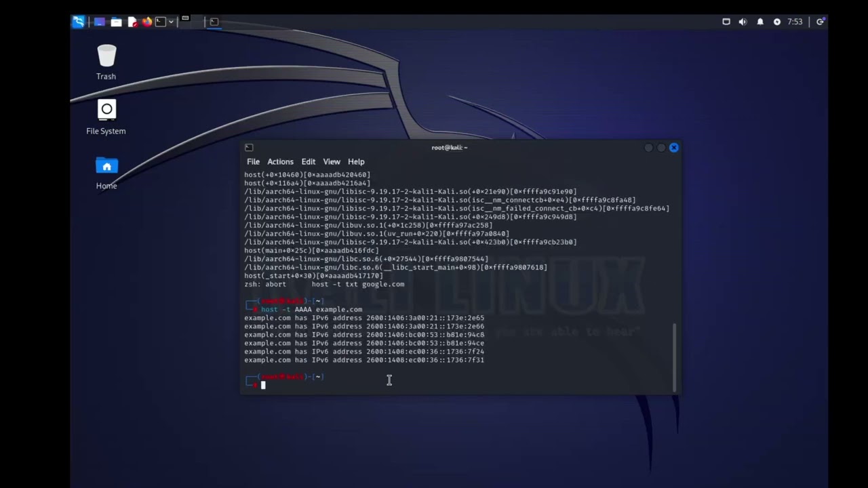
Task: Select the Home folder desktop icon
Action: pos(106,173)
